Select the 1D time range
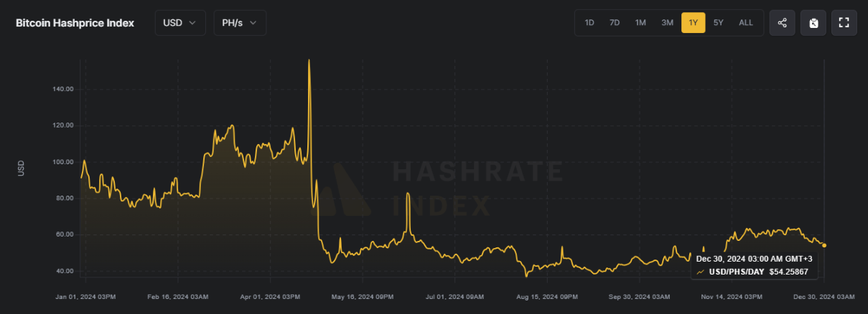The width and height of the screenshot is (868, 314). [589, 23]
